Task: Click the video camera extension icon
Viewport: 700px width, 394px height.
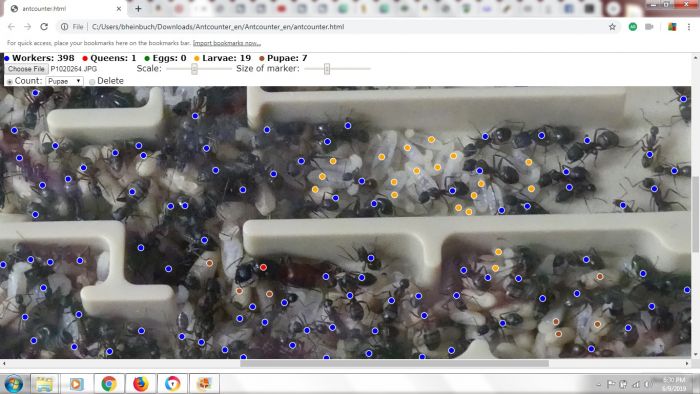Action: tap(649, 27)
